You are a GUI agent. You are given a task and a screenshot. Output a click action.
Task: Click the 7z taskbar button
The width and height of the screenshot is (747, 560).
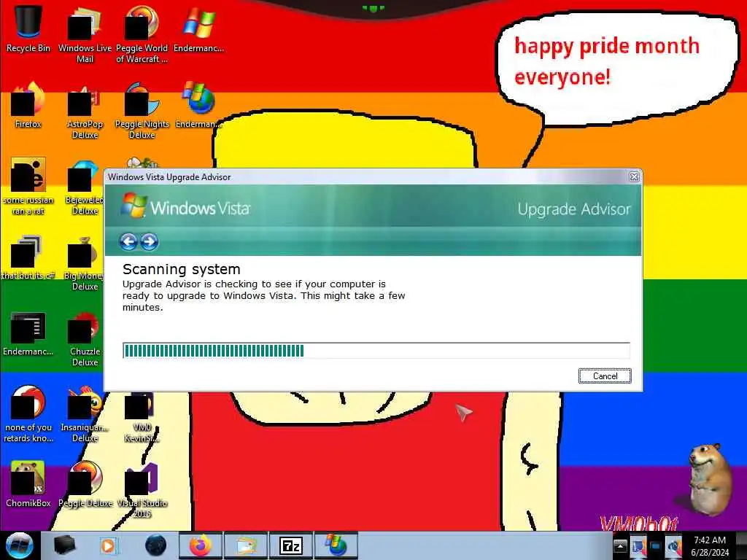point(291,545)
